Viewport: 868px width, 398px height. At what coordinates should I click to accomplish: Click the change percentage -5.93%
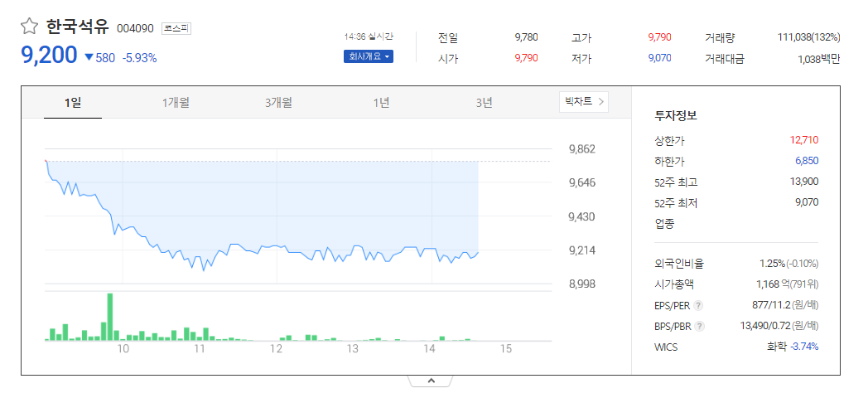pyautogui.click(x=139, y=57)
